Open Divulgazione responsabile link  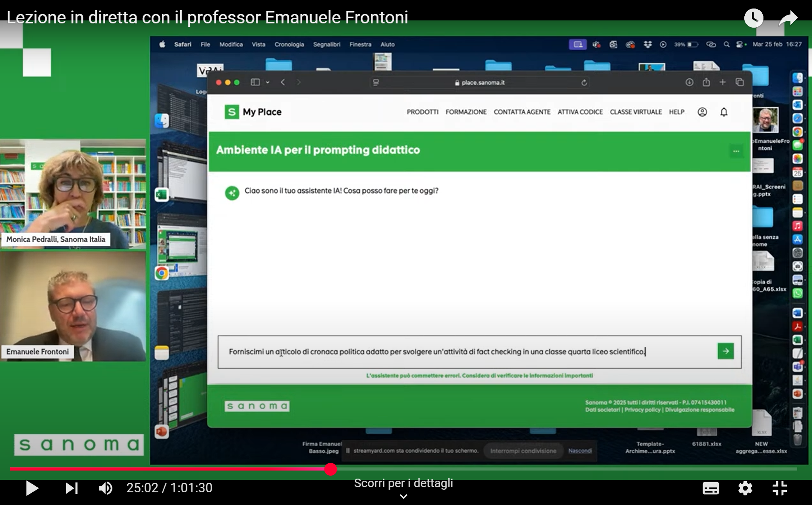tap(700, 410)
